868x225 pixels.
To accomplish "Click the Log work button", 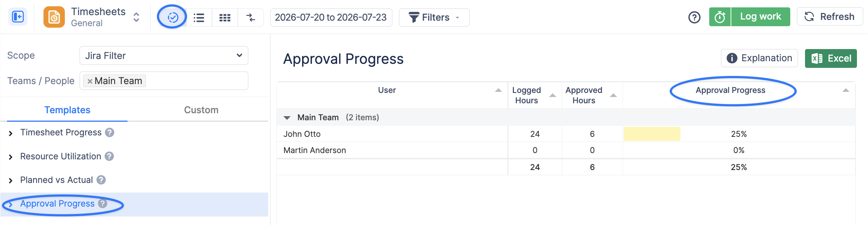I will [x=761, y=17].
